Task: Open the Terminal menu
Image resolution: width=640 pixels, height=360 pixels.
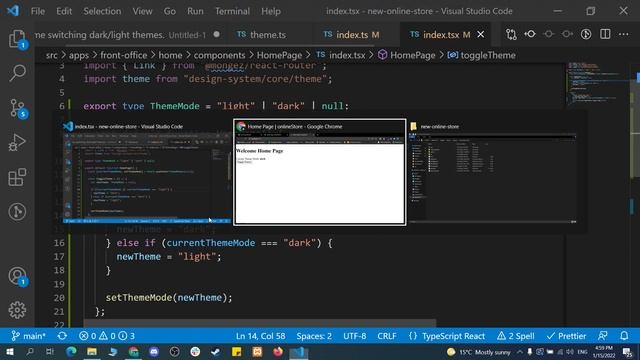Action: click(232, 11)
